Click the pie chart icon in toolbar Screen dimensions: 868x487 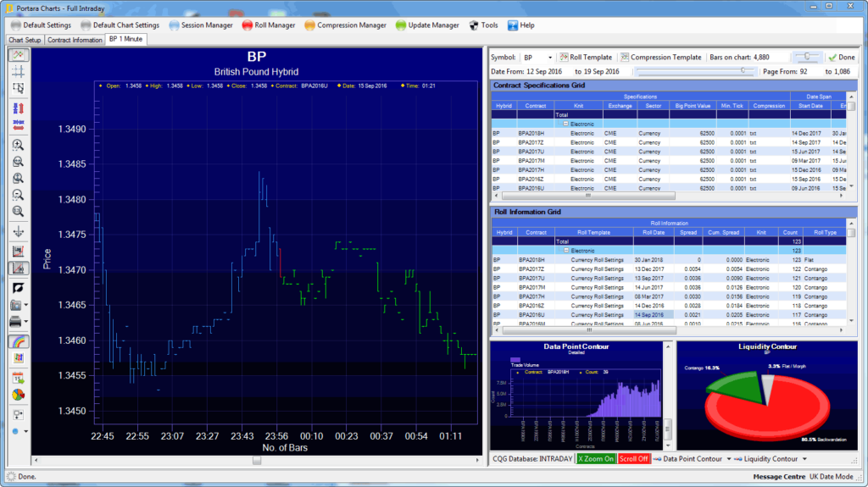click(19, 395)
